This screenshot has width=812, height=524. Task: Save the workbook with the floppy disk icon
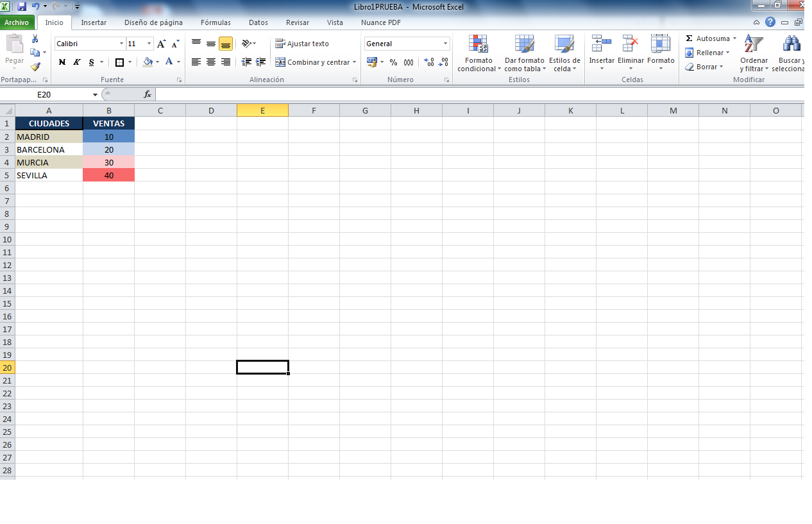(22, 6)
